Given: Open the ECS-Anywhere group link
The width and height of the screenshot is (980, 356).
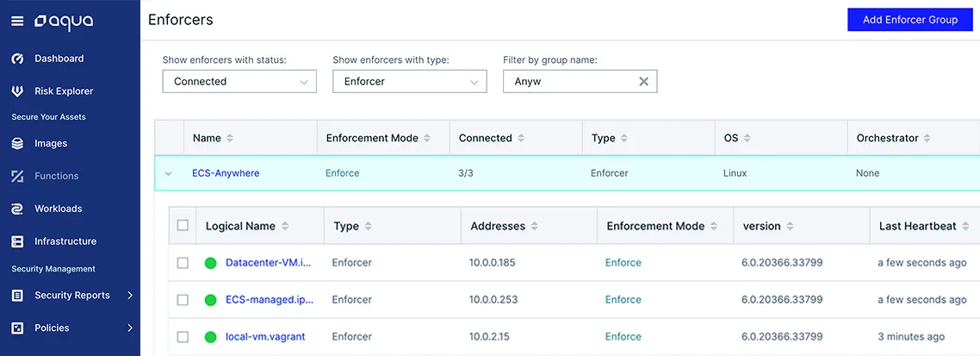Looking at the screenshot, I should coord(226,173).
